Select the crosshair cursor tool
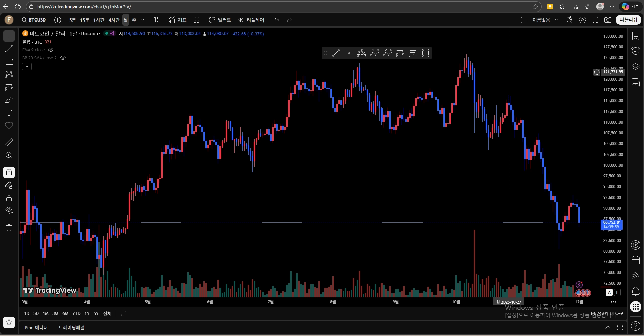The image size is (644, 336). [x=9, y=36]
